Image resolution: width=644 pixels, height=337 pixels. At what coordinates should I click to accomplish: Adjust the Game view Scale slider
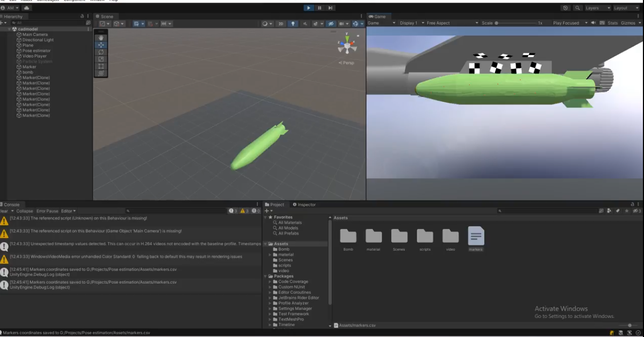[x=517, y=23]
